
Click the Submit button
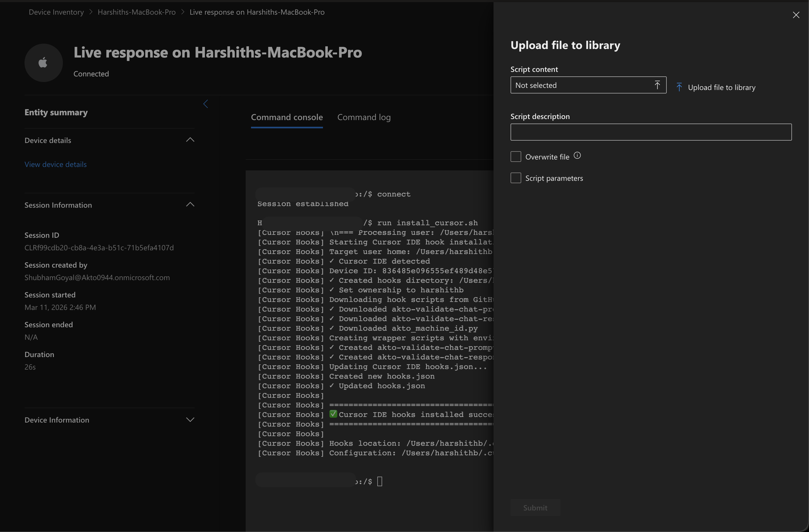tap(535, 508)
